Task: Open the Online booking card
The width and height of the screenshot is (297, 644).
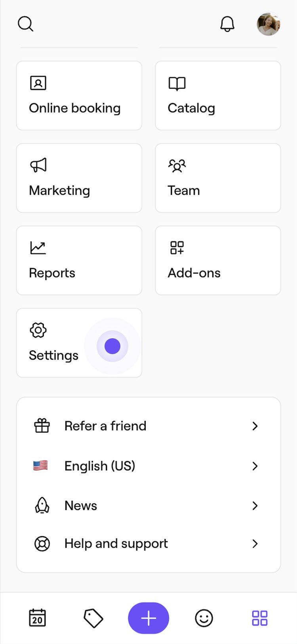Action: (x=79, y=96)
